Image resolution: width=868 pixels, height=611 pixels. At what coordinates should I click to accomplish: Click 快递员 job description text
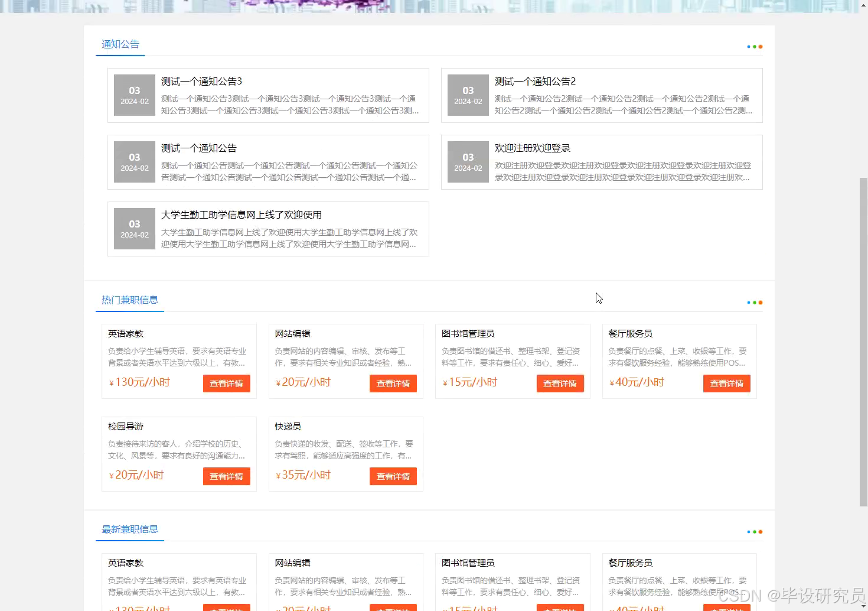344,450
